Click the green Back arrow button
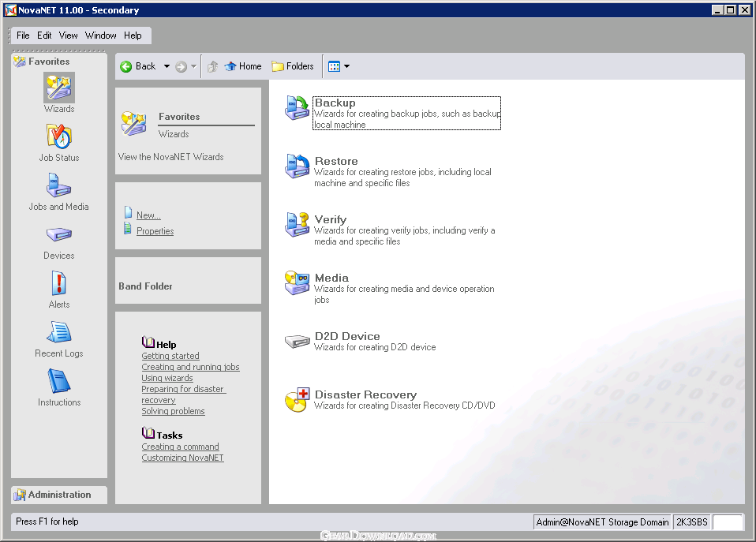This screenshot has height=542, width=756. point(125,66)
